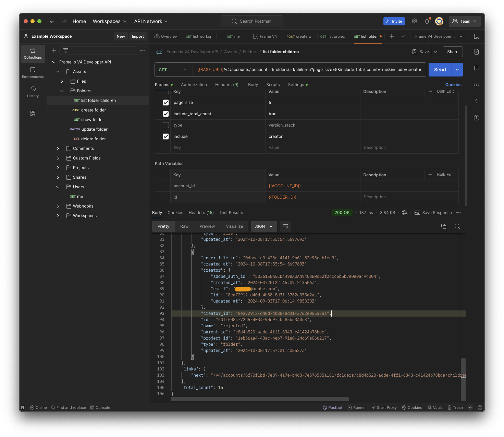Viewport: 504px width, 437px height.
Task: Search the response with magnifier icon
Action: coord(457,226)
